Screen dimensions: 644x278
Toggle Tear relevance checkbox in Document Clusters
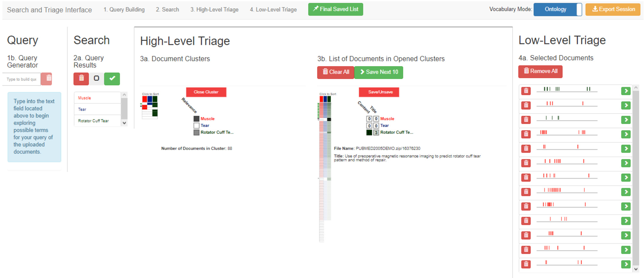point(196,125)
